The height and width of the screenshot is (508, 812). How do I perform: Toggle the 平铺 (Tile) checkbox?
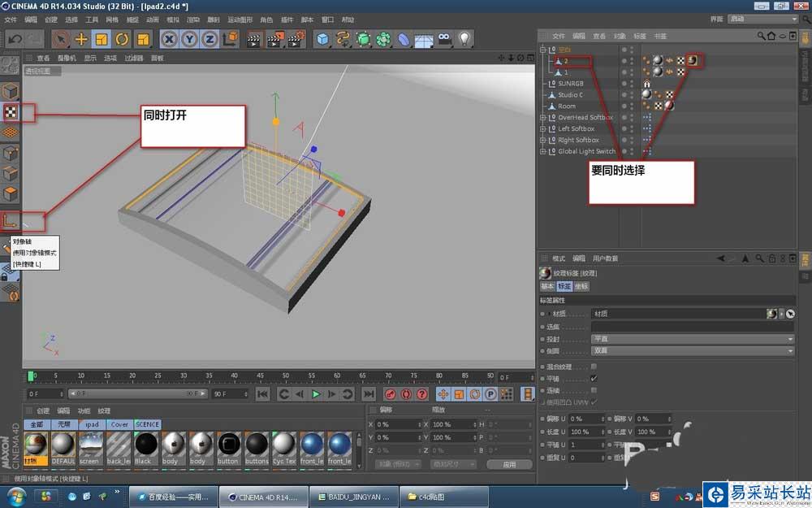pos(594,378)
